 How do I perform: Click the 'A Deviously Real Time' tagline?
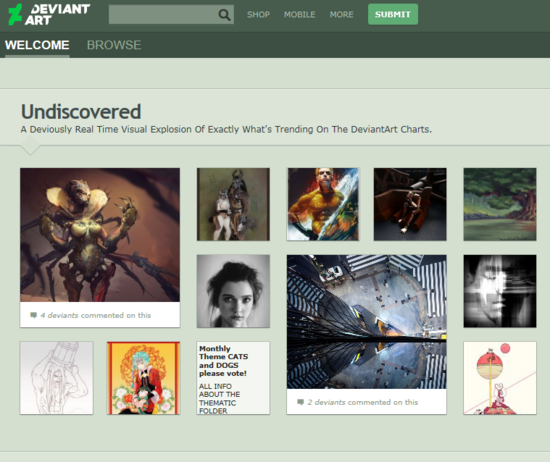tap(226, 129)
